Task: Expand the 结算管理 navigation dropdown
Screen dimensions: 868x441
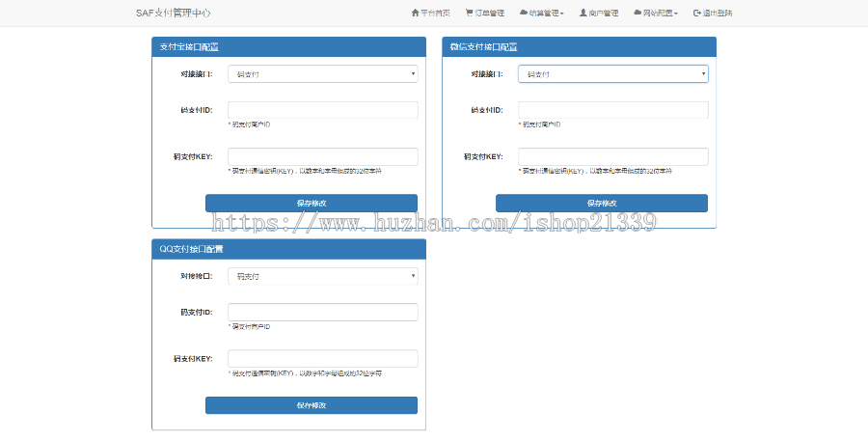Action: tap(541, 13)
